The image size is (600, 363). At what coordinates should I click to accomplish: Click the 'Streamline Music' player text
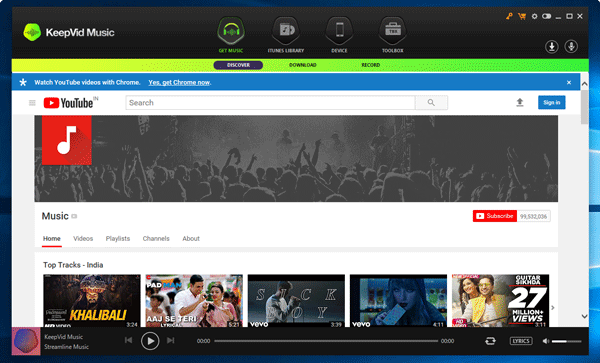pyautogui.click(x=66, y=347)
